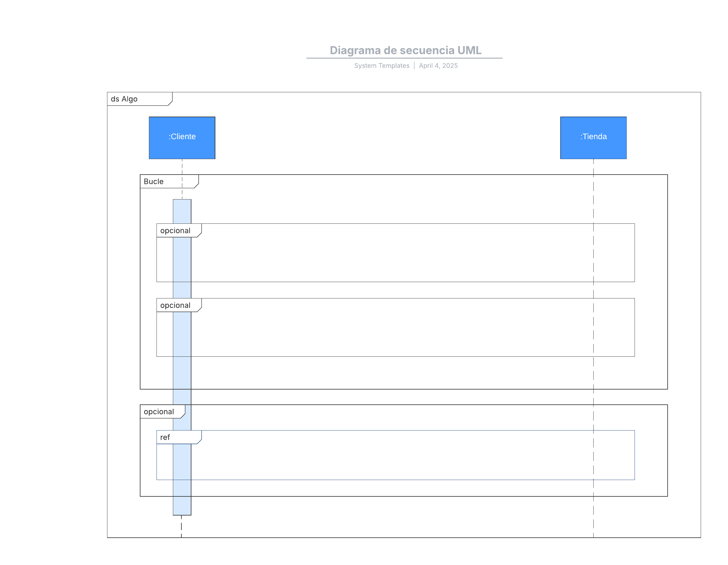Select the System Templates subtitle text

(x=381, y=66)
